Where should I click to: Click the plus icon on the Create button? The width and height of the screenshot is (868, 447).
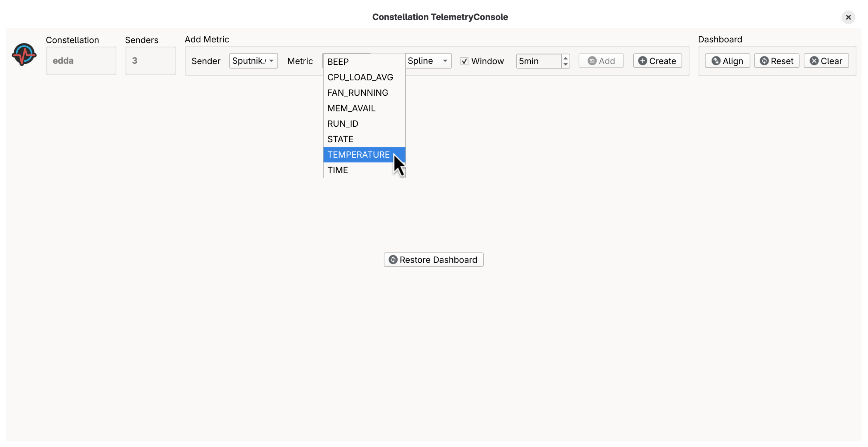[x=643, y=60]
